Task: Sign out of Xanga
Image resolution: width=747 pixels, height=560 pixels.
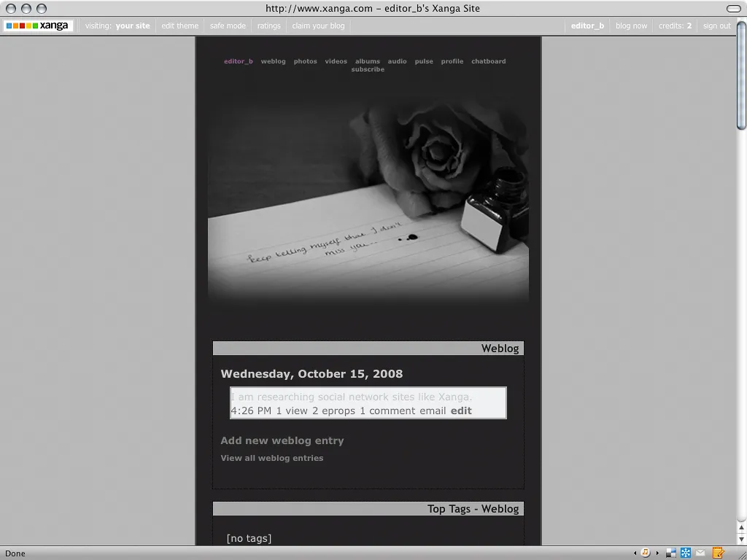Action: (x=716, y=26)
